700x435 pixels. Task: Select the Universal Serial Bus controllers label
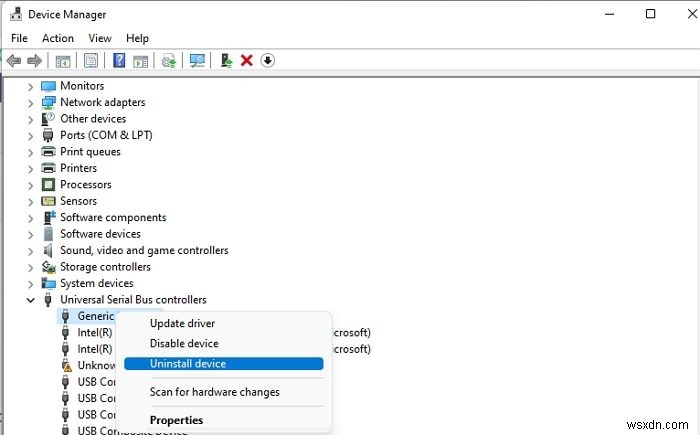pos(133,300)
